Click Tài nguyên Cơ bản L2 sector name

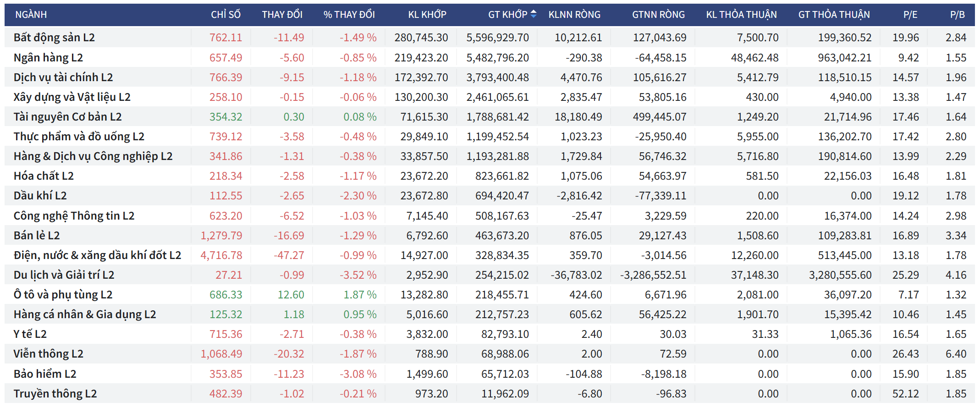[67, 117]
